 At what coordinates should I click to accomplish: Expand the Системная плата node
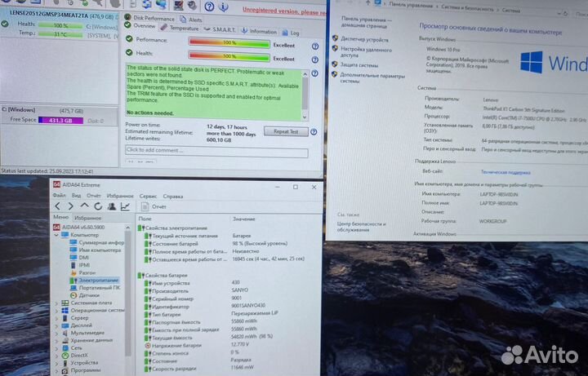tap(56, 303)
